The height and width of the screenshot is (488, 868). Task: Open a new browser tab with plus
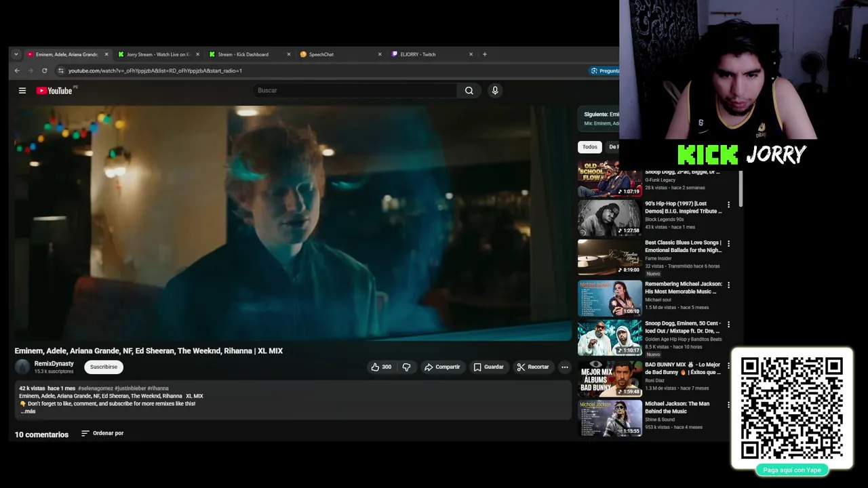coord(484,54)
